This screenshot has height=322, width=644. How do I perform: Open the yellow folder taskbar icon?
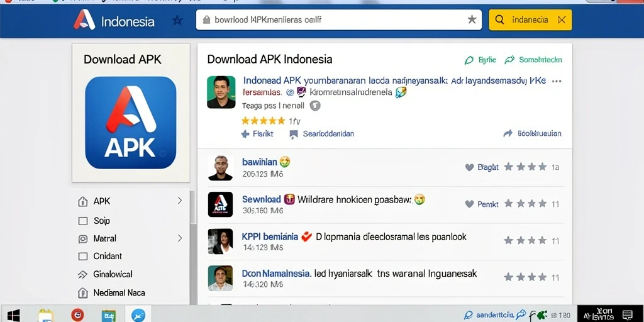coord(45,316)
